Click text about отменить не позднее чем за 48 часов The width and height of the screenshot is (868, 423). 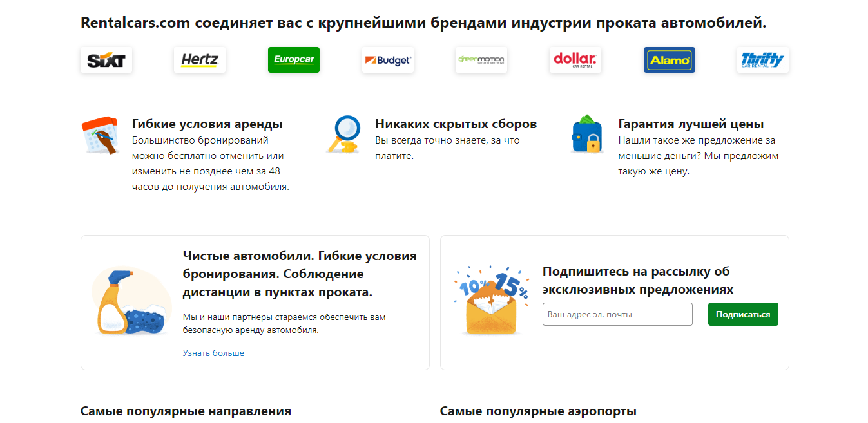click(x=211, y=164)
